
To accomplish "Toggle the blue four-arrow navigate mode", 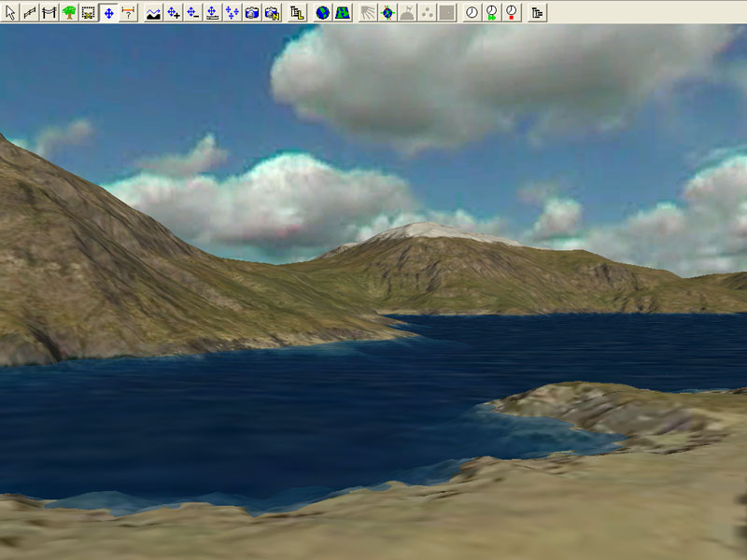I will pos(108,12).
